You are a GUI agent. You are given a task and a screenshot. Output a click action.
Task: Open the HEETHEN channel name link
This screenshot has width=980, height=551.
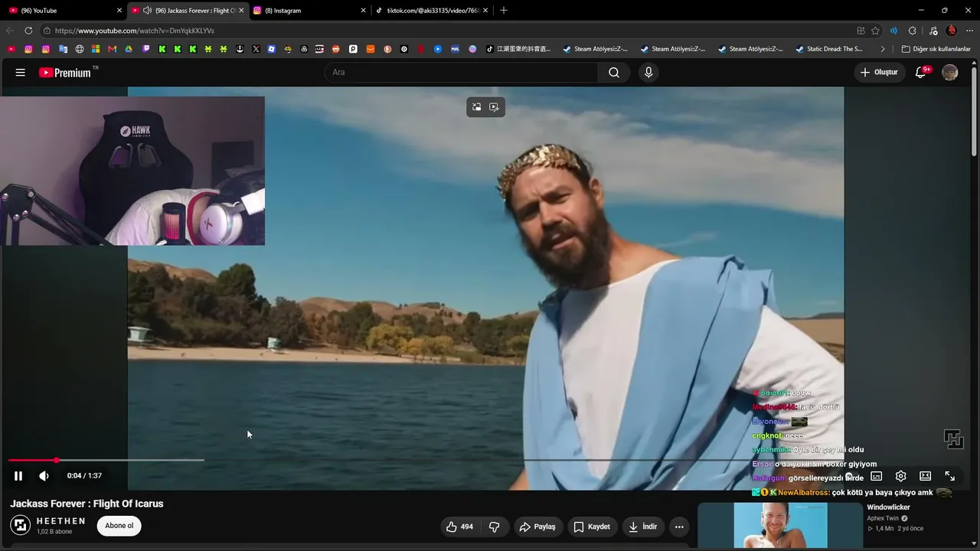click(x=61, y=521)
